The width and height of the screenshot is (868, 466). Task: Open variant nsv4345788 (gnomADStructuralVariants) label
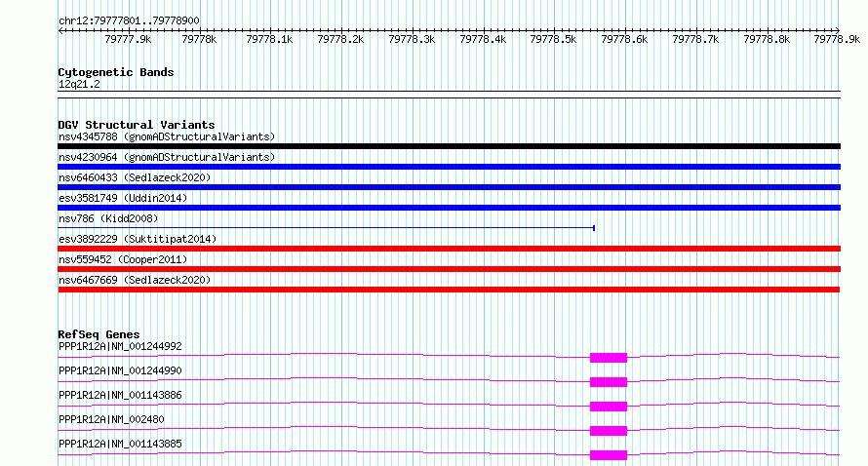pyautogui.click(x=167, y=136)
